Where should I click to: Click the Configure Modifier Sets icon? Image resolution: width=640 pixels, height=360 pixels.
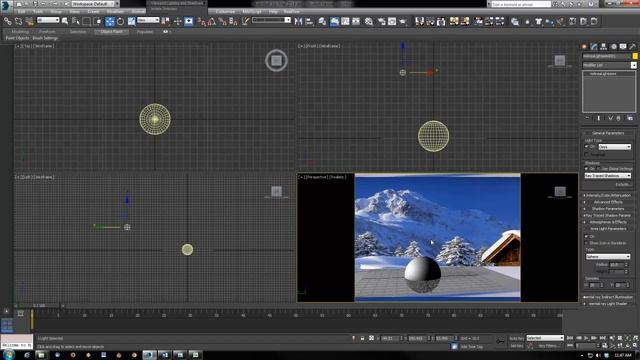pos(630,118)
